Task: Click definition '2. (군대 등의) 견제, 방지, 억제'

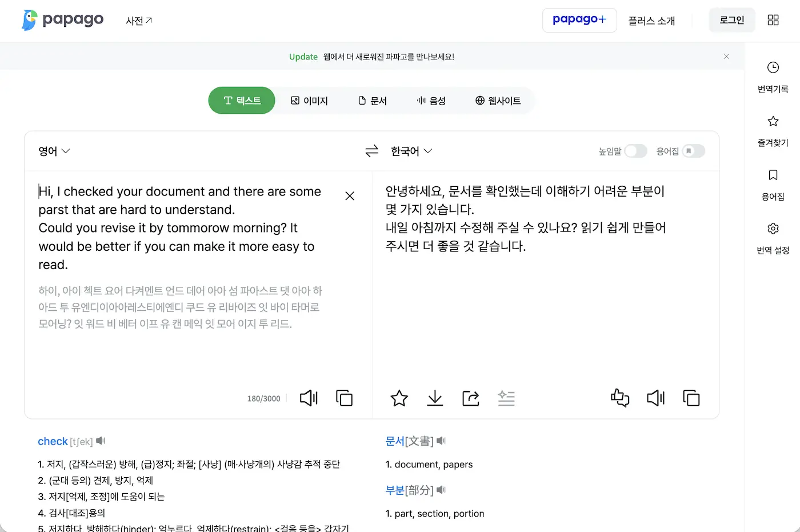Action: [x=95, y=481]
